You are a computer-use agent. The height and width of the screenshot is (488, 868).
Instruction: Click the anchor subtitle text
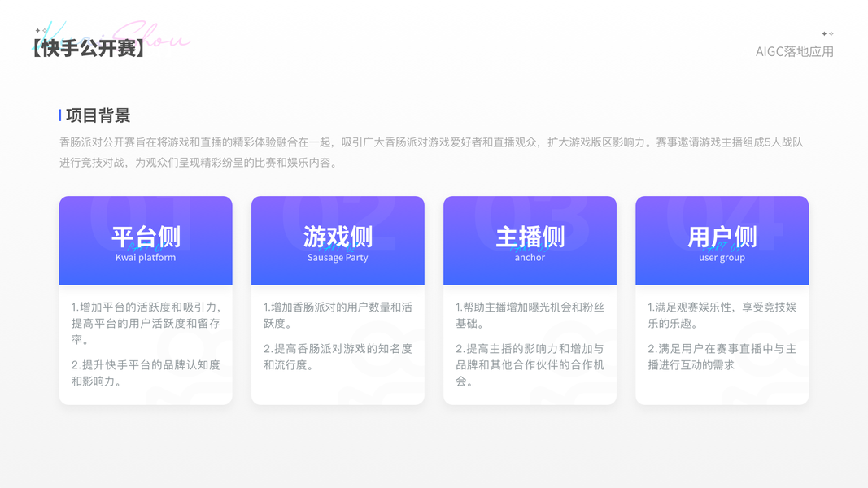[x=530, y=257]
